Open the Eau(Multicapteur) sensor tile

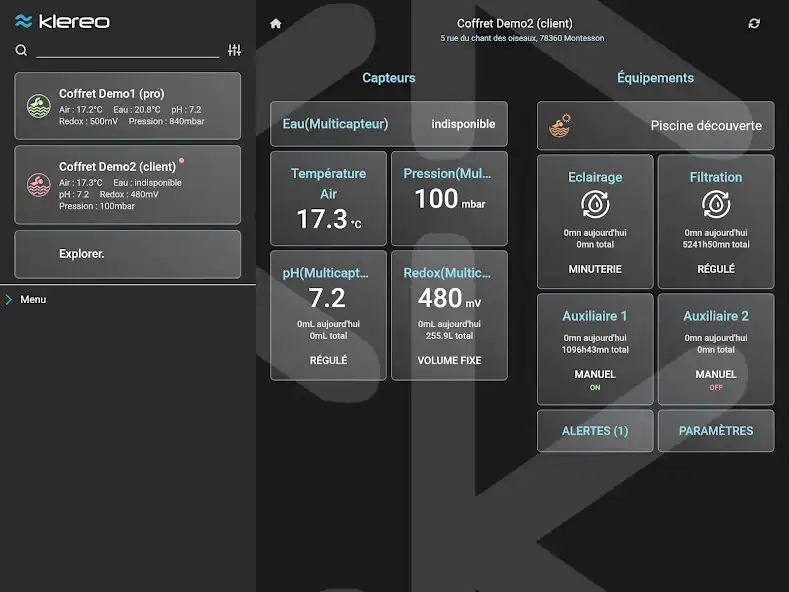(389, 124)
